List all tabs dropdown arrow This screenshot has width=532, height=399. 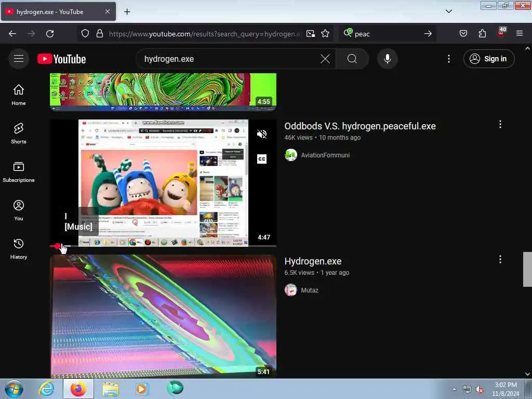pyautogui.click(x=448, y=11)
